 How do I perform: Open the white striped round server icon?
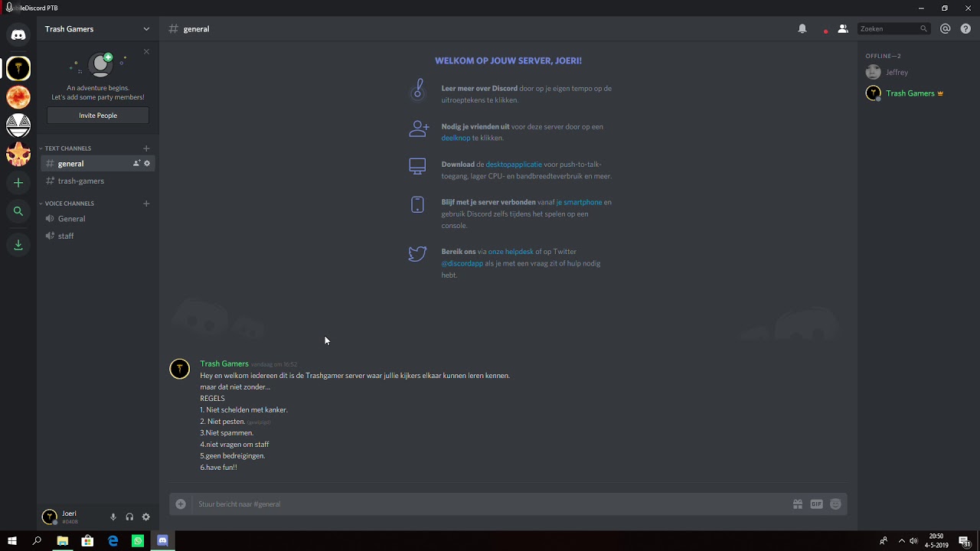click(18, 125)
